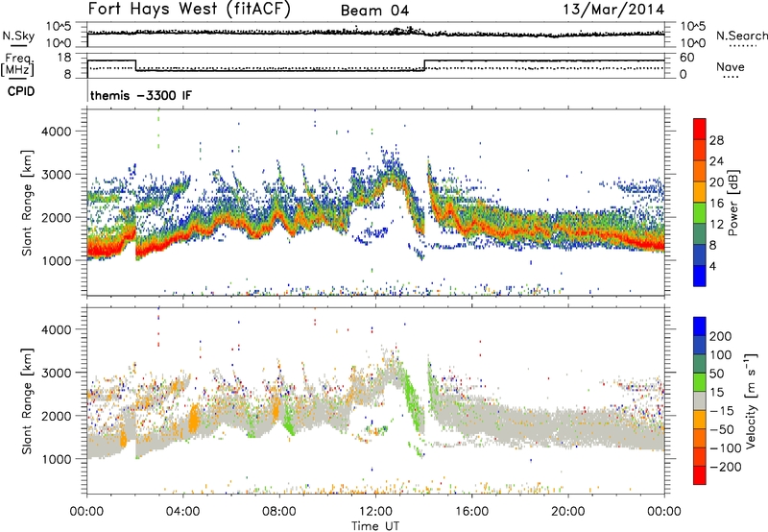
Task: Select the 'themis -3300 IF' text
Action: point(141,95)
